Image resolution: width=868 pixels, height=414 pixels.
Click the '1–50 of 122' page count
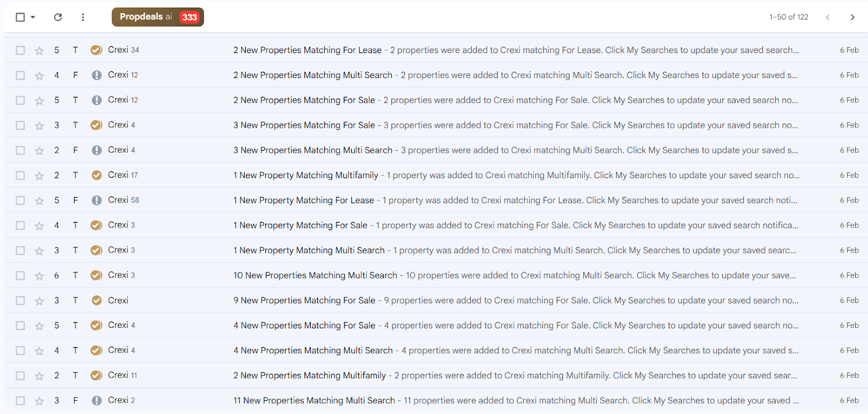point(788,17)
